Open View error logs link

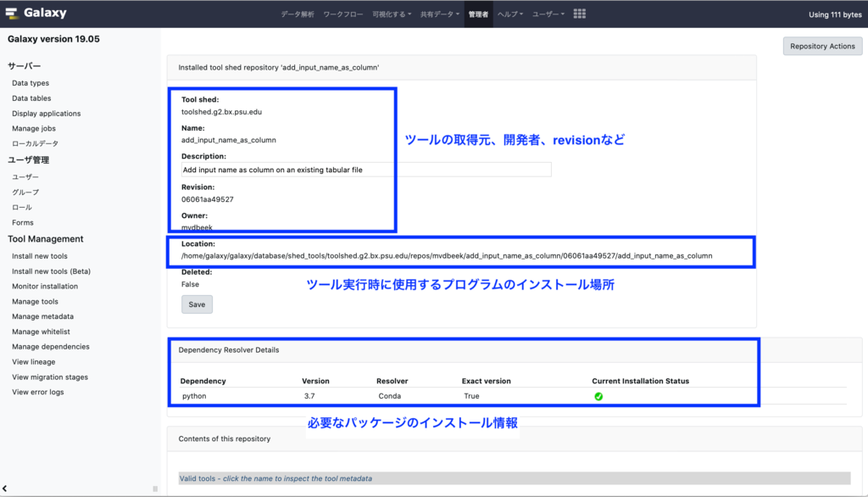(38, 393)
